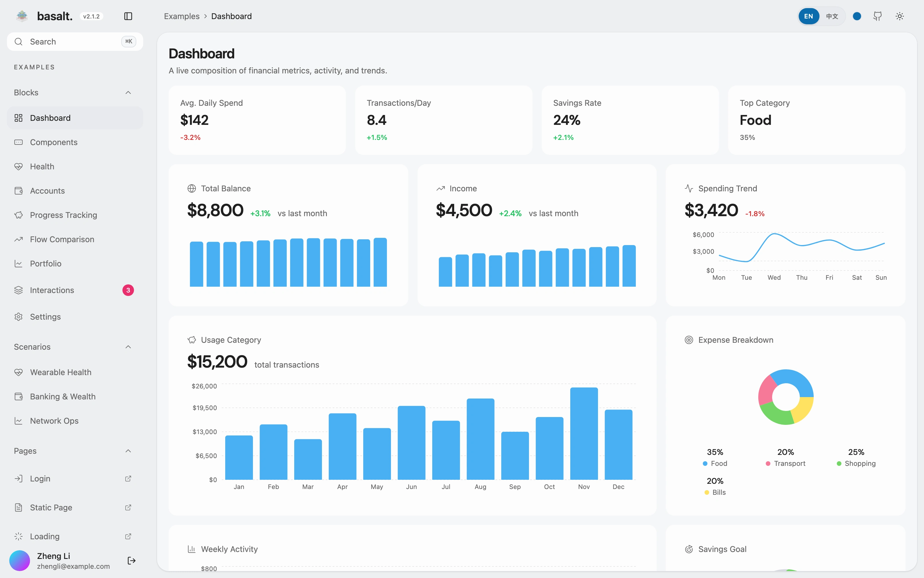The height and width of the screenshot is (578, 924).
Task: Click the Wearable Health heart icon
Action: tap(18, 372)
